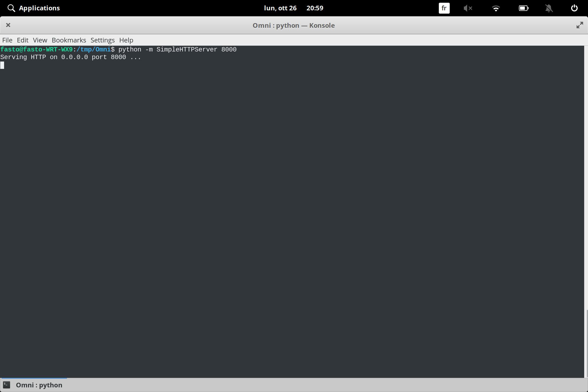Click the clock showing 20:59
Viewport: 588px width, 392px height.
(315, 8)
